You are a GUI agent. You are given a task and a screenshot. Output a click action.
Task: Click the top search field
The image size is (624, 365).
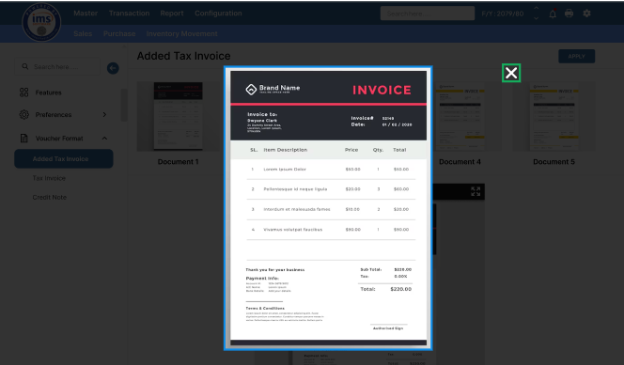point(427,14)
